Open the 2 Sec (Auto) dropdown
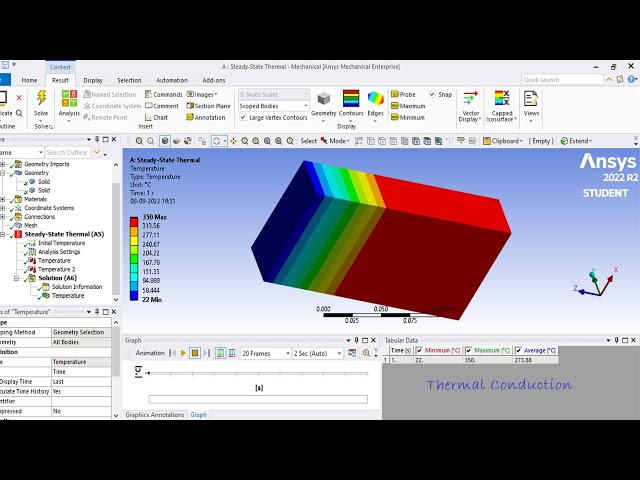640x480 pixels. (318, 353)
